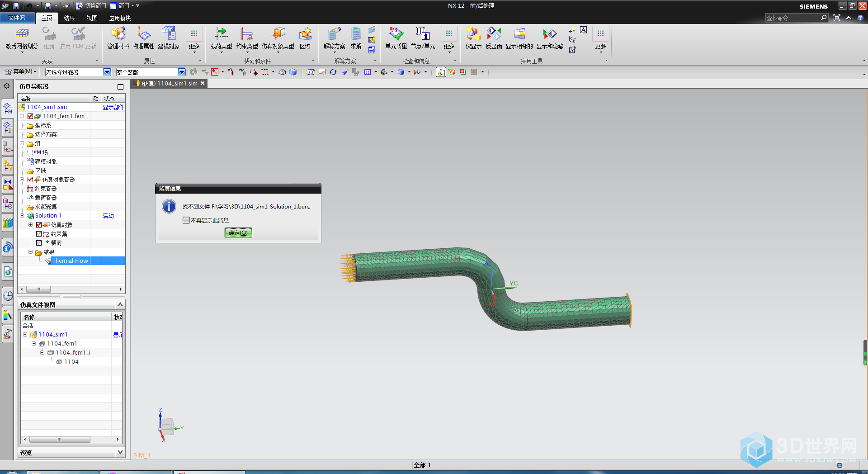Expand 预览 preview panel chevron
The width and height of the screenshot is (868, 474).
(120, 452)
